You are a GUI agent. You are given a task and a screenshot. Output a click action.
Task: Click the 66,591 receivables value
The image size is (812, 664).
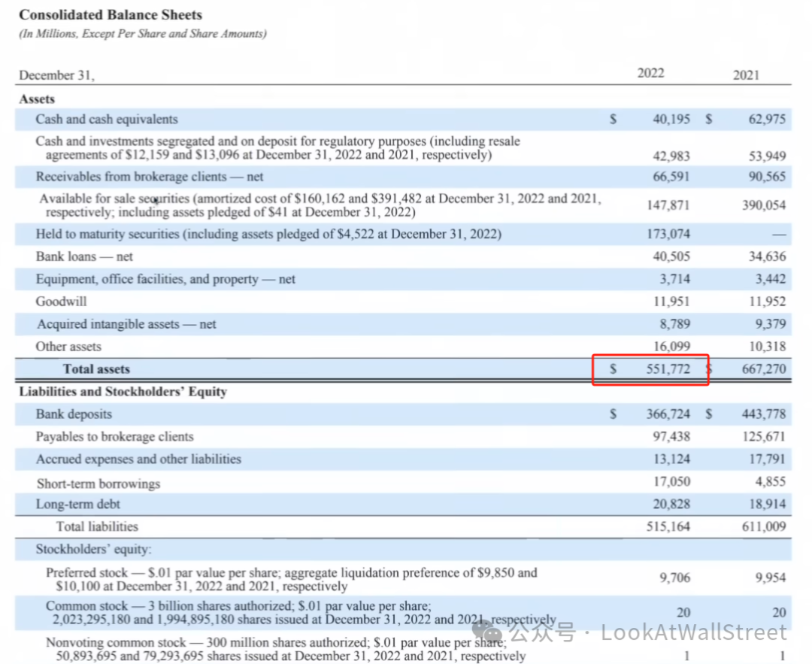click(671, 177)
